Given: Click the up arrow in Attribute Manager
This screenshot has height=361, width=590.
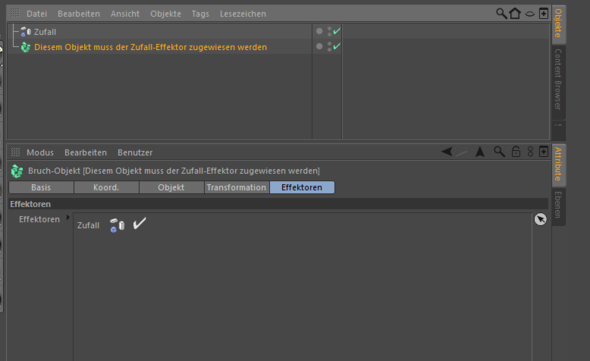Looking at the screenshot, I should point(480,152).
